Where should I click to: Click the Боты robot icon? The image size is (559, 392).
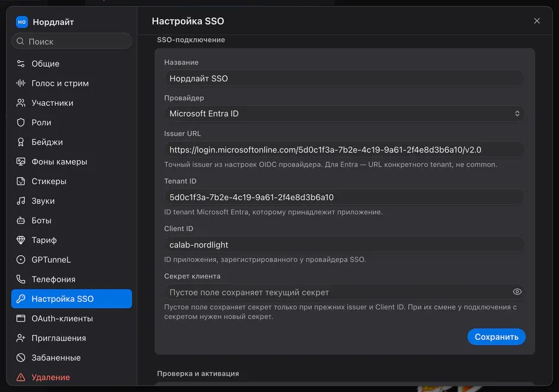(x=21, y=220)
